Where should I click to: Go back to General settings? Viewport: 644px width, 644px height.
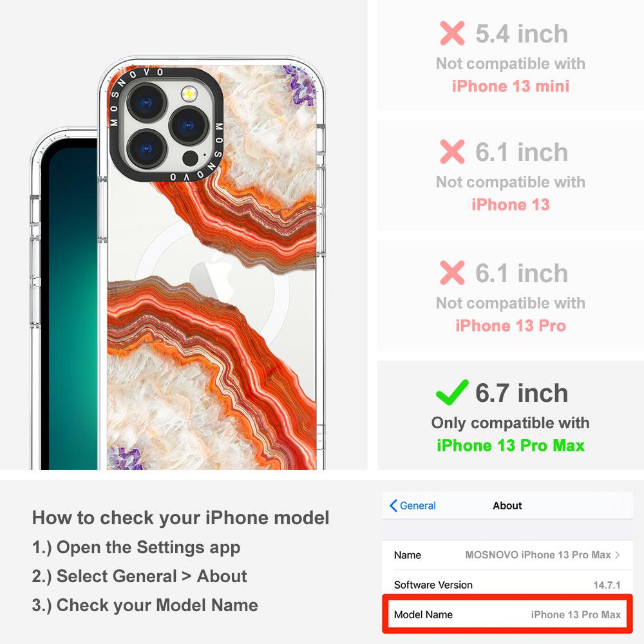pos(413,506)
